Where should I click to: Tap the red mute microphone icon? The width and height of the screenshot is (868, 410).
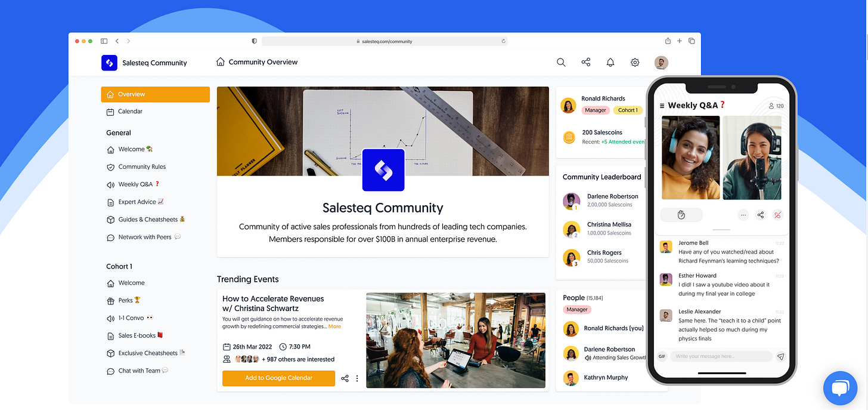(x=777, y=215)
